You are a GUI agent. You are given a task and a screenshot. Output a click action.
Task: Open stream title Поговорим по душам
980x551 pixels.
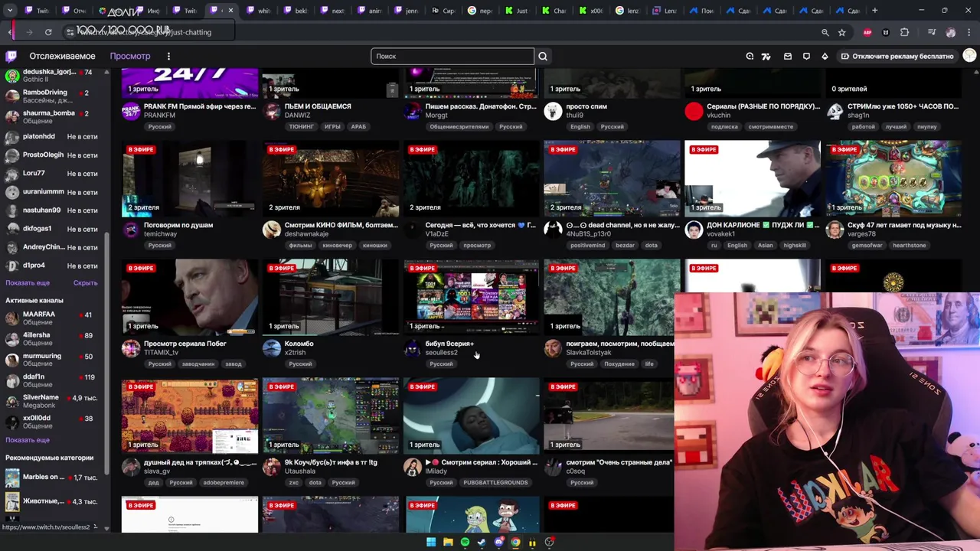point(178,225)
